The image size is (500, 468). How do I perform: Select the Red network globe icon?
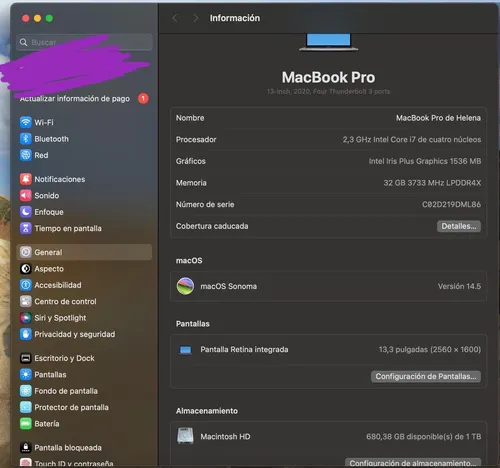click(26, 155)
